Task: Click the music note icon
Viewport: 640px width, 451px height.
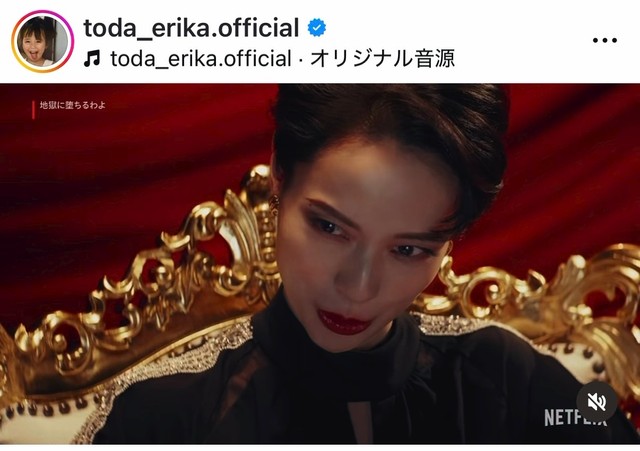Action: click(x=92, y=59)
